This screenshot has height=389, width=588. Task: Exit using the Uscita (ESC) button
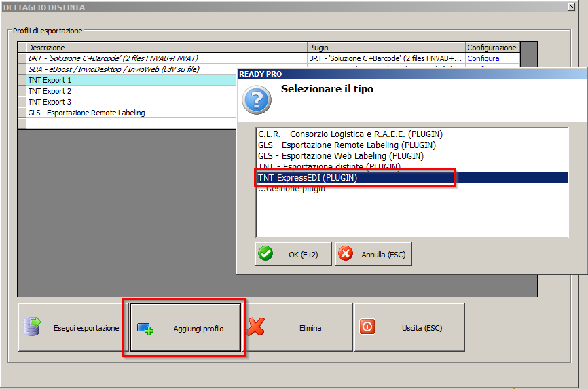point(409,327)
